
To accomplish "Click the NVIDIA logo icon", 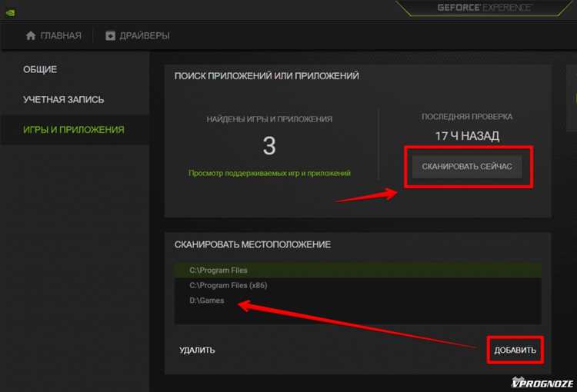I will [x=10, y=12].
